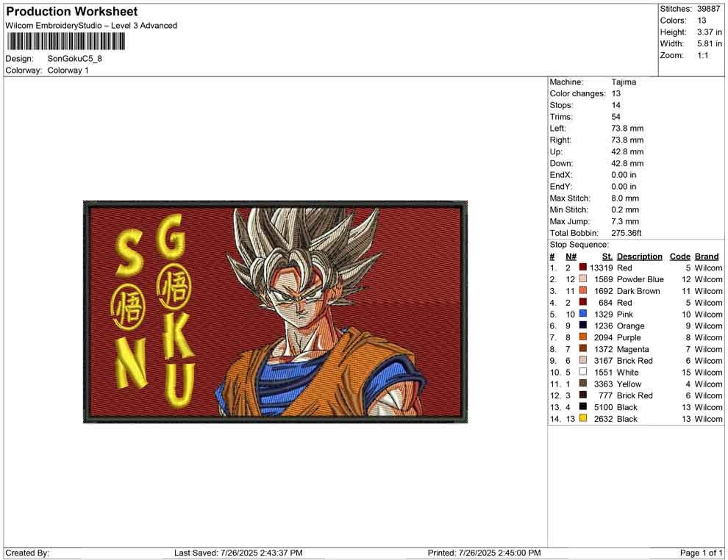Click the Max Jump value '7.3 mm'

[625, 221]
